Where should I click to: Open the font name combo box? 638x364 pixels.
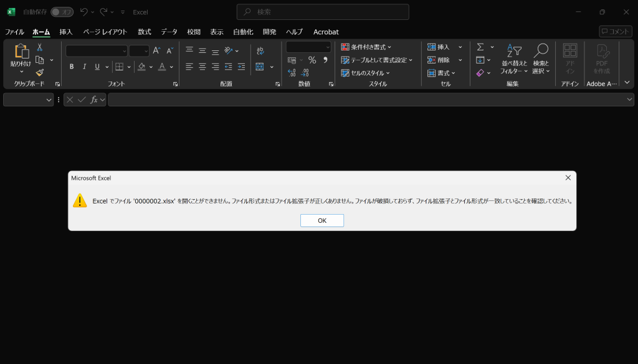pyautogui.click(x=97, y=51)
